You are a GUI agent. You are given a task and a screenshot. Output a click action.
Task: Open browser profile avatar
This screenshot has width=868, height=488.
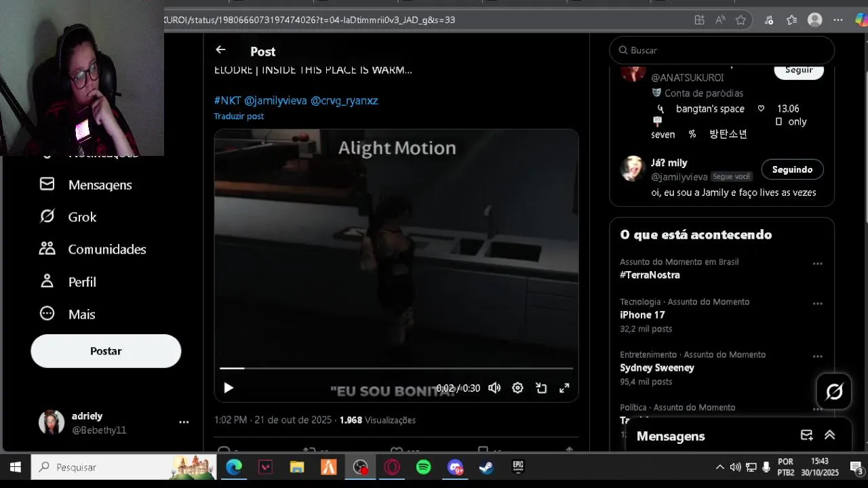(x=815, y=20)
